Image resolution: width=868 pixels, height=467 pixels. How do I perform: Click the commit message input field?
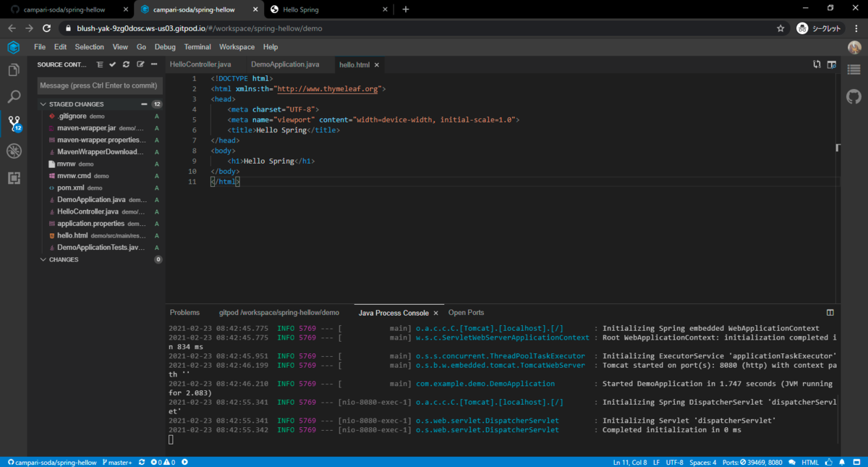tap(100, 85)
